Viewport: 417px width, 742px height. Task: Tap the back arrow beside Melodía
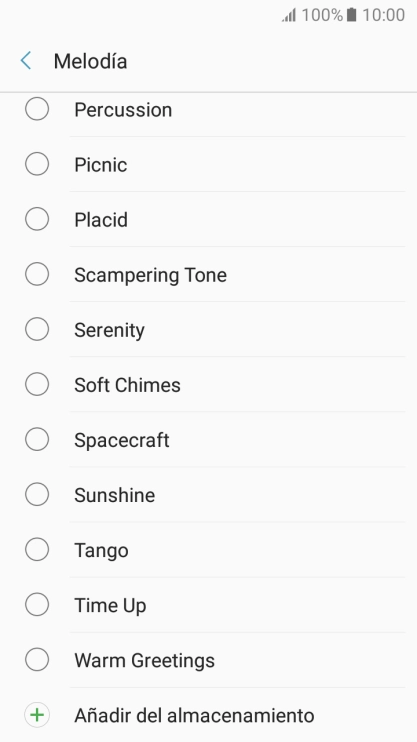click(x=26, y=61)
